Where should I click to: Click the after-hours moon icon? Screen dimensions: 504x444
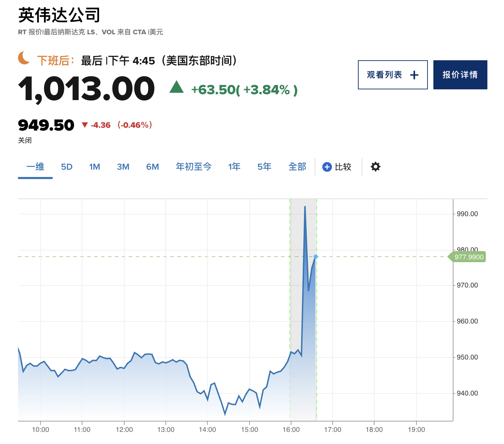24,57
